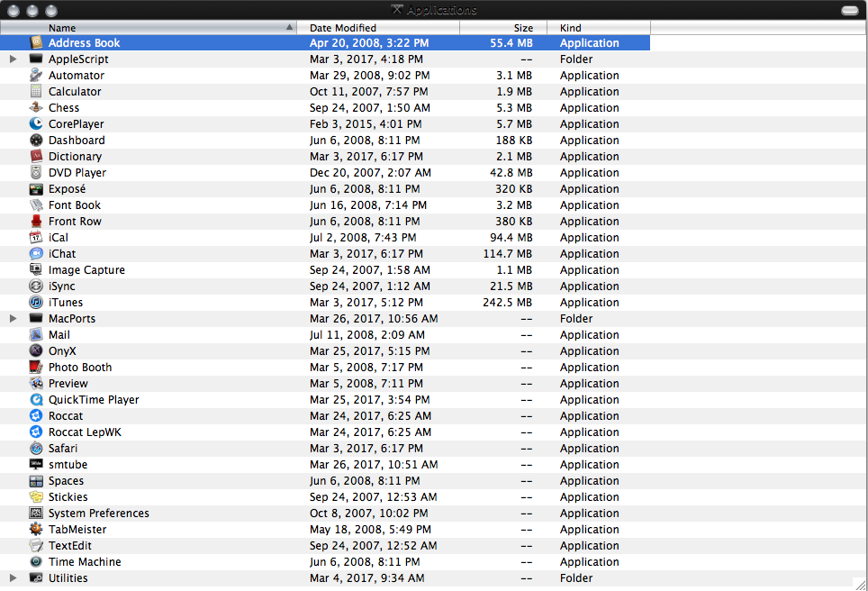Select the Photo Booth icon

[x=36, y=368]
